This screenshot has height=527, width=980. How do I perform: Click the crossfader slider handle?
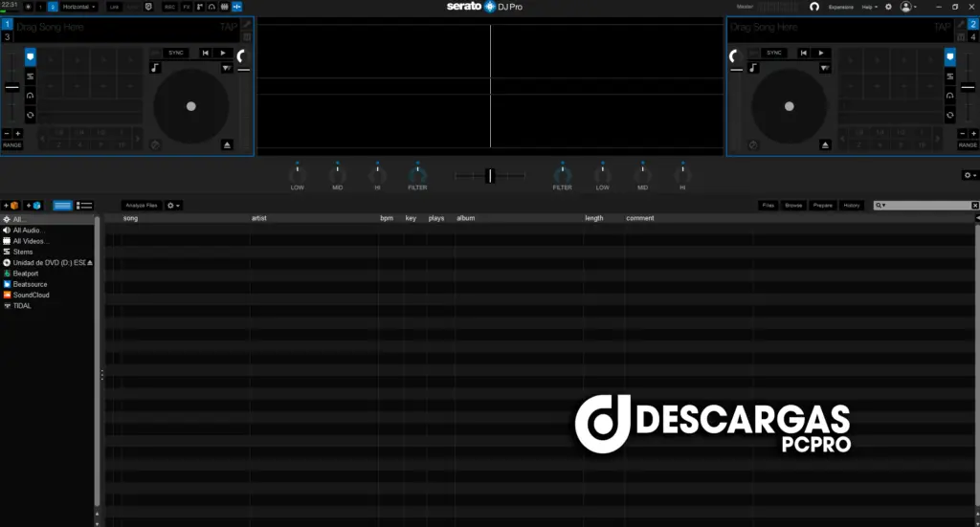pos(490,175)
